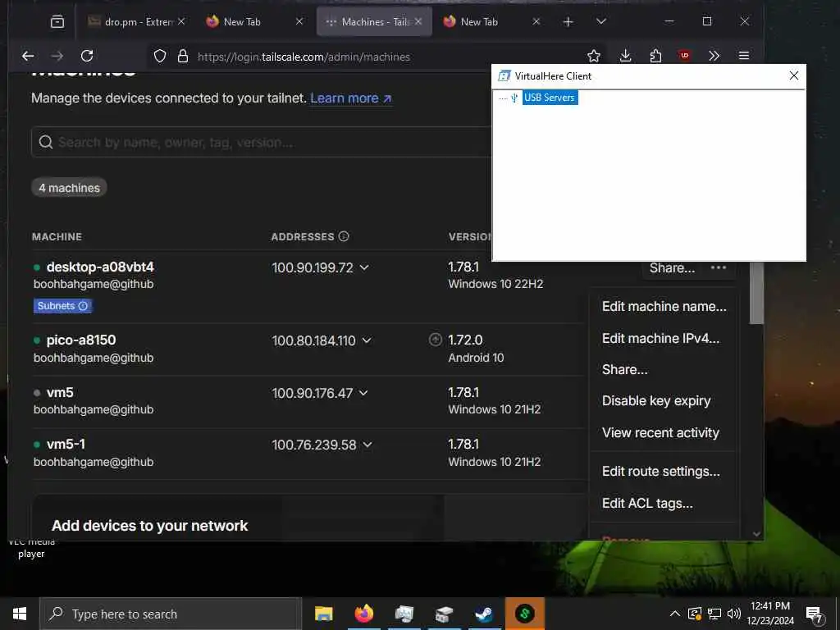Switch to the last New Tab
Image resolution: width=840 pixels, height=630 pixels.
pyautogui.click(x=479, y=21)
